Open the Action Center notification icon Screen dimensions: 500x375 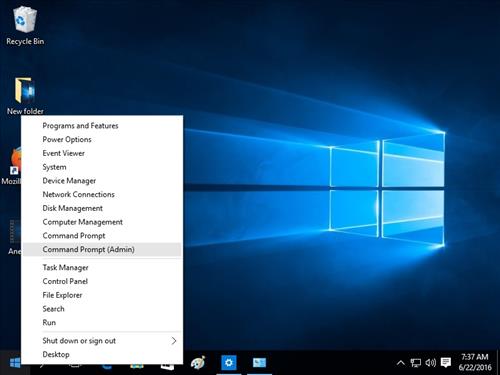pyautogui.click(x=446, y=362)
